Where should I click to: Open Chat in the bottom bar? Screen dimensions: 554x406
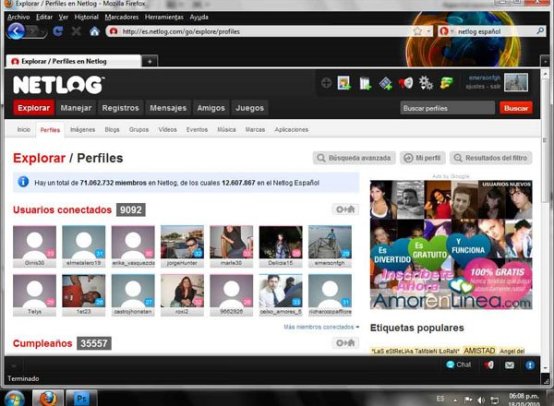pyautogui.click(x=459, y=364)
